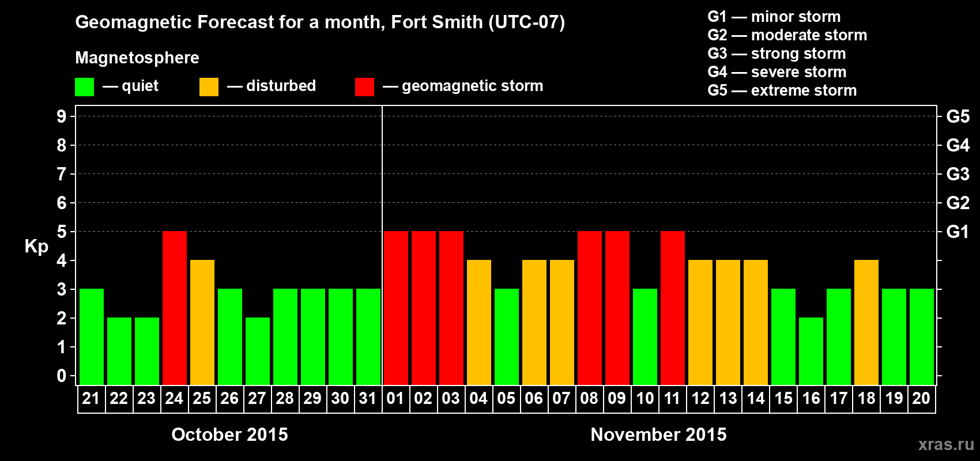Select the orange bar for November 13
This screenshot has width=980, height=461.
point(728,322)
